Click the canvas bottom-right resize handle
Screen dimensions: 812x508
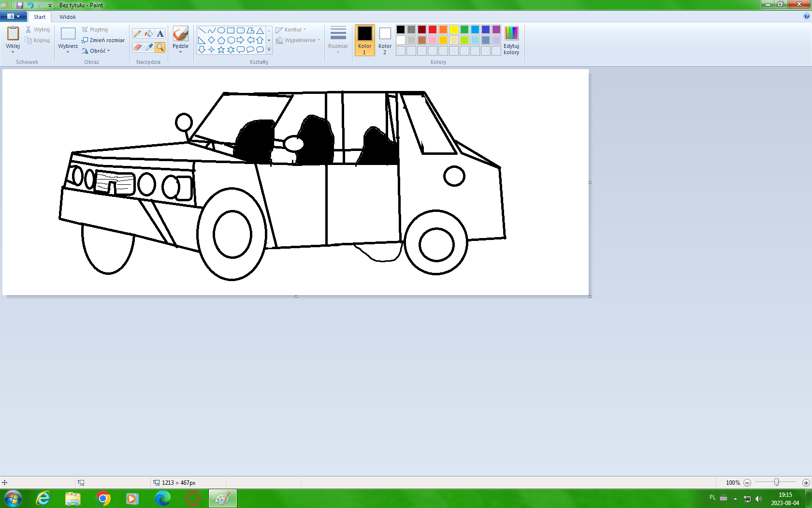coord(590,296)
